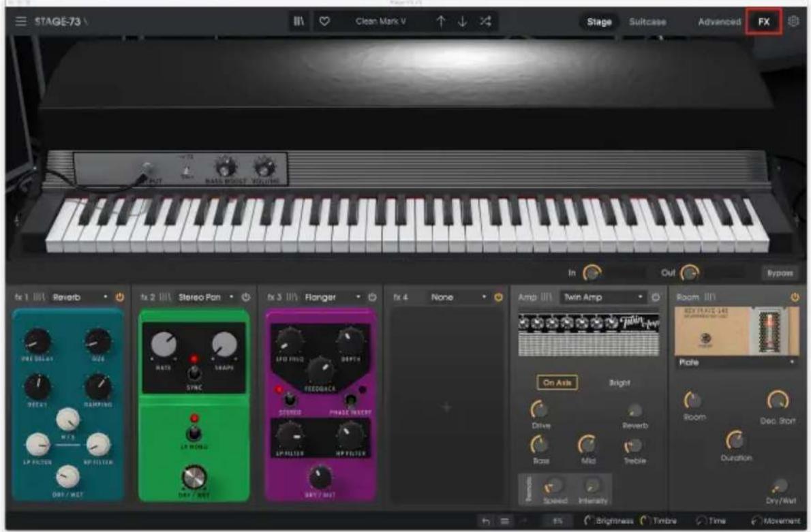Switch to the Stage model tab
Screen dimensions: 811x532
[599, 22]
